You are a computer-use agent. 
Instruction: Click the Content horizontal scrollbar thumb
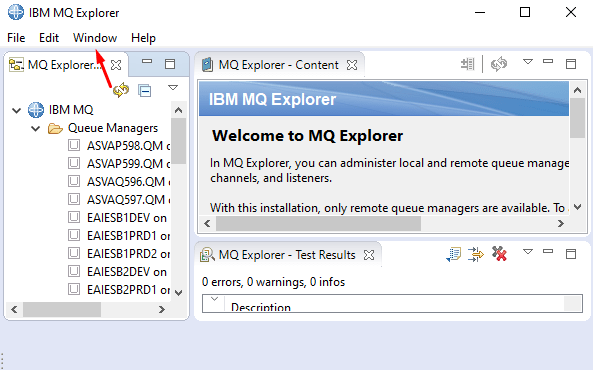click(x=318, y=224)
